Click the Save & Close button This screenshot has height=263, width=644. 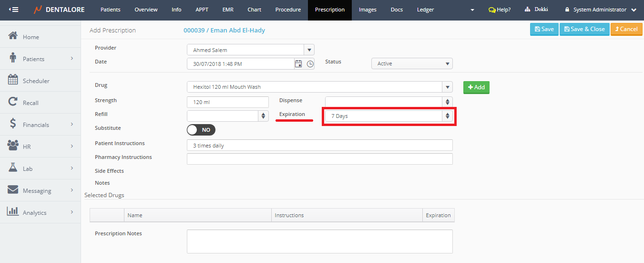tap(584, 29)
